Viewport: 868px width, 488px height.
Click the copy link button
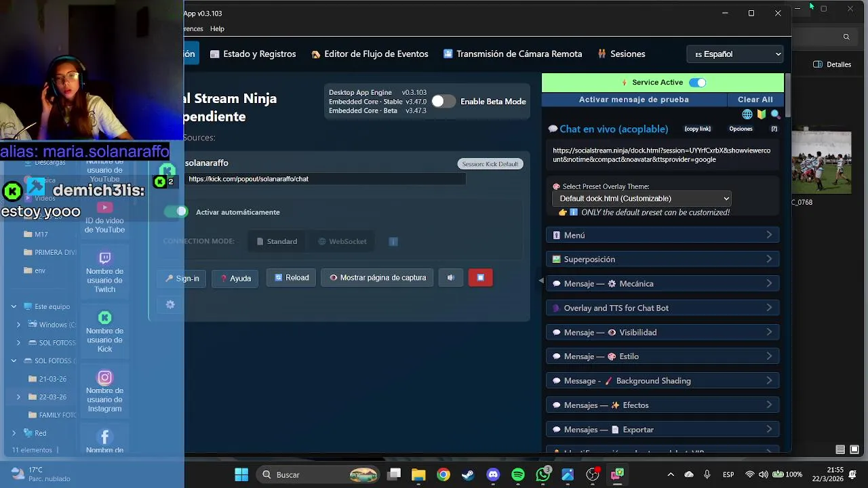tap(698, 129)
